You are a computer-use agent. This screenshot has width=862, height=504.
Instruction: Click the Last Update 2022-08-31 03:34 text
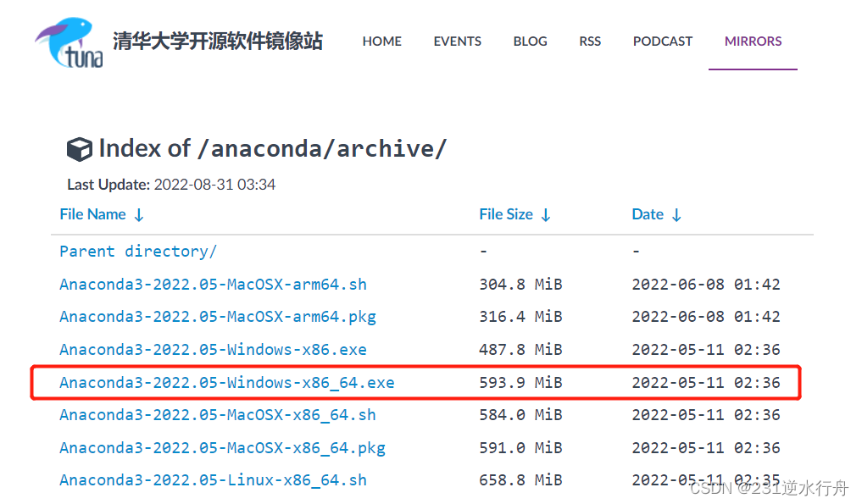click(171, 185)
